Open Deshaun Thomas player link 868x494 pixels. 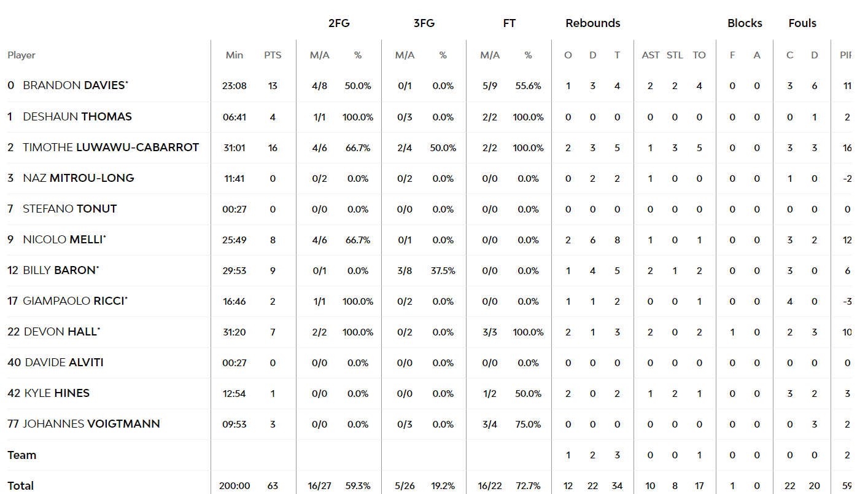[x=77, y=116]
